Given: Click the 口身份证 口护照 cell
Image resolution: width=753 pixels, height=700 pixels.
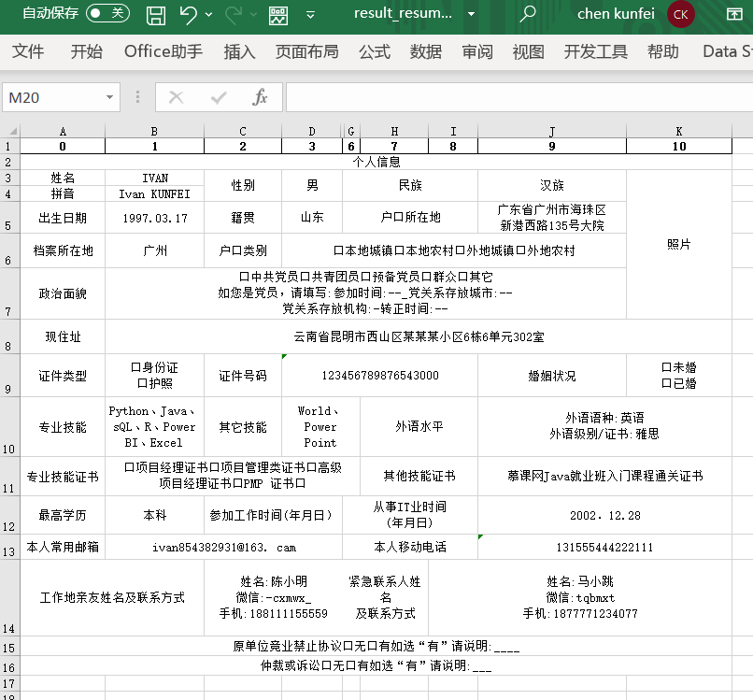Looking at the screenshot, I should pos(154,375).
